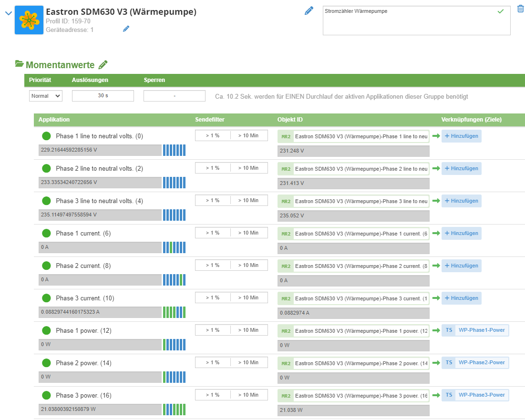Click the Verknüpfungen (Ziele) column header
The width and height of the screenshot is (525, 420).
tap(472, 120)
